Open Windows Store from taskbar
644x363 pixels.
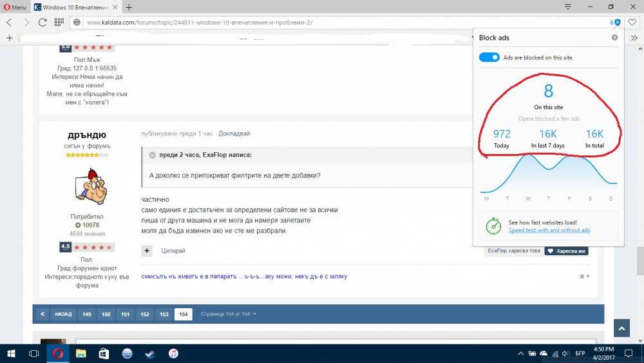pyautogui.click(x=104, y=353)
